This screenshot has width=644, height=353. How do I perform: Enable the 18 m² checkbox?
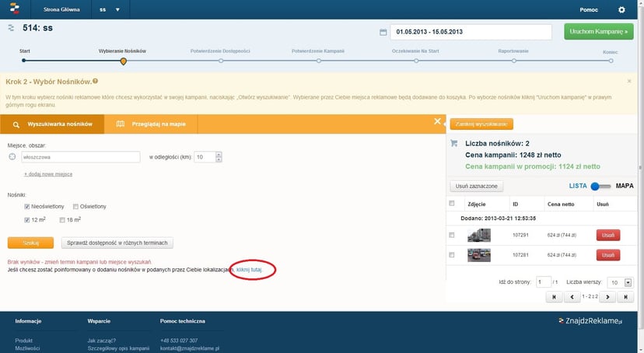pyautogui.click(x=62, y=220)
